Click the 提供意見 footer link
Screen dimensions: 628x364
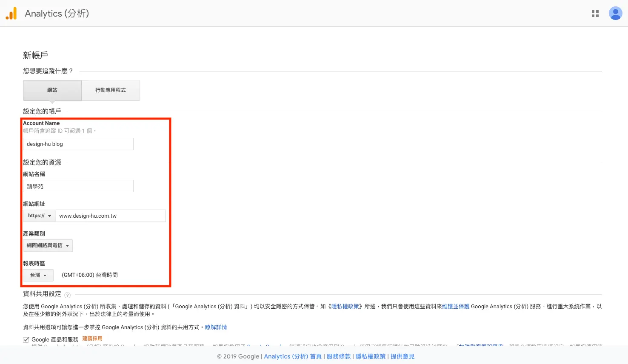tap(402, 356)
